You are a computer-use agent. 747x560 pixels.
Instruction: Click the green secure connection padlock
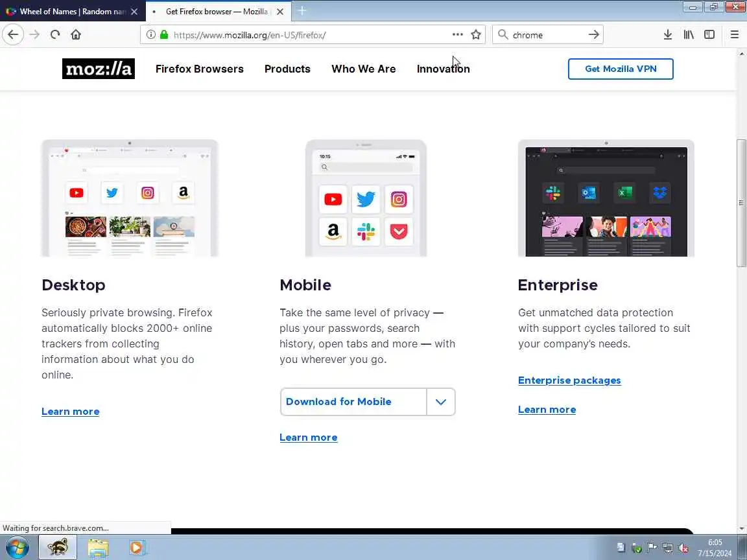164,35
